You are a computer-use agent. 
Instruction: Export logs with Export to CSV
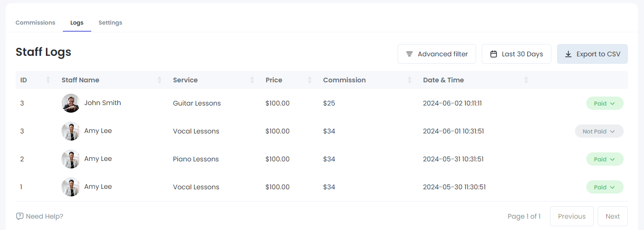click(592, 54)
